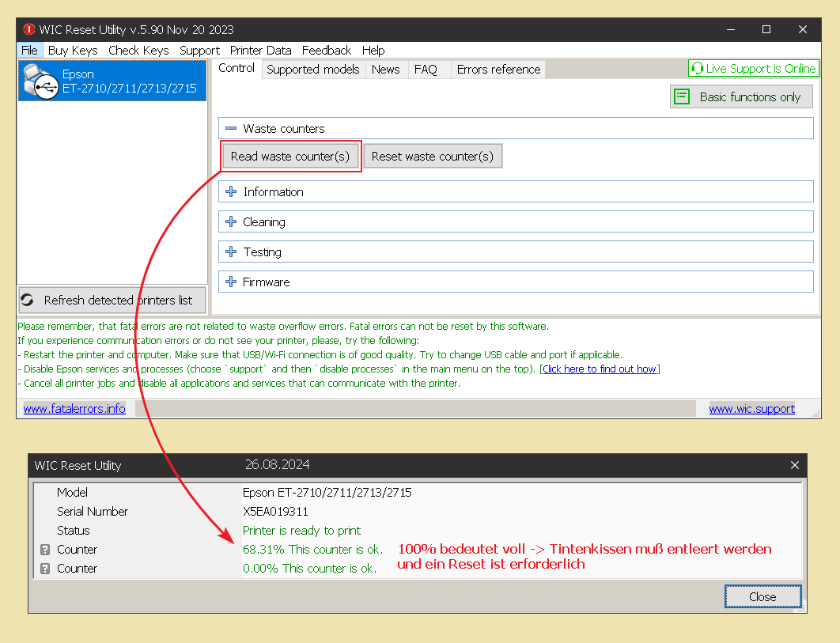Expand the Firmware section
840x643 pixels.
click(231, 282)
